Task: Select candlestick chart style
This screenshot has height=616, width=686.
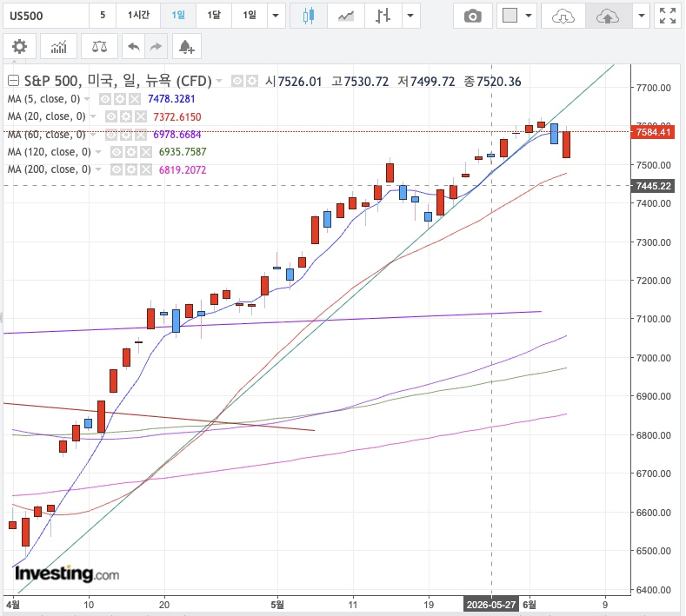Action: click(x=309, y=17)
